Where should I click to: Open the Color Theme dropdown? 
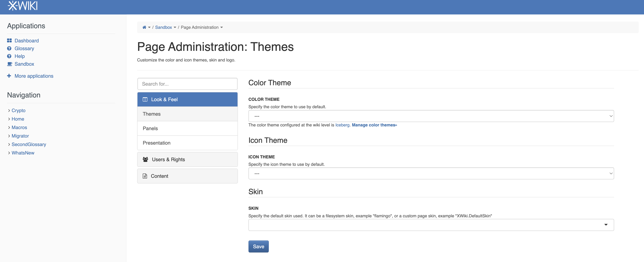(x=431, y=116)
